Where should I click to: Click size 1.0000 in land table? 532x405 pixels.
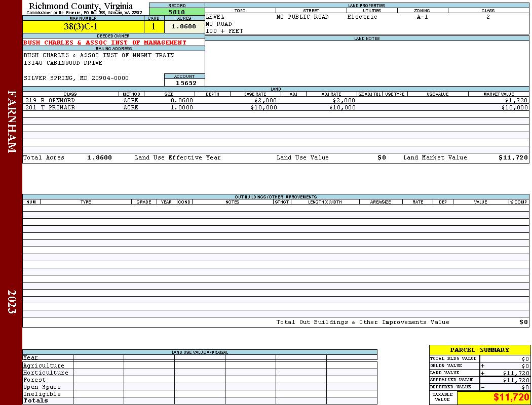tap(182, 107)
